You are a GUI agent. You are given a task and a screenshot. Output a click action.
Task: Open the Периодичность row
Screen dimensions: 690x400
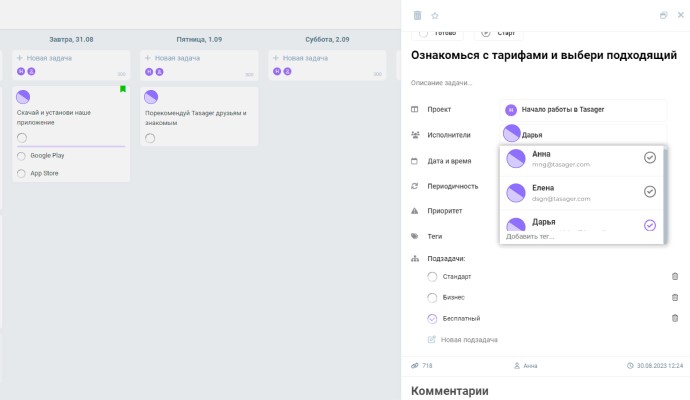(454, 186)
